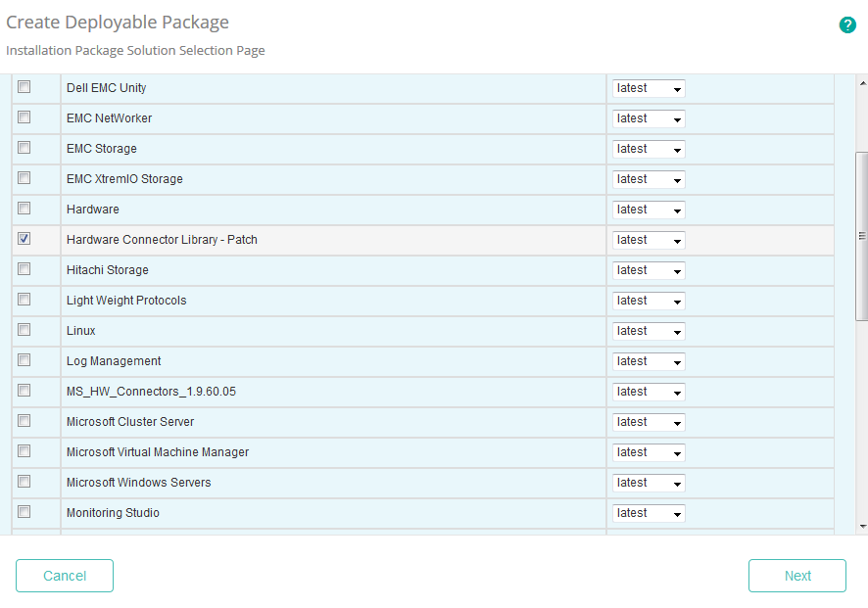Check the Hardware solution checkbox
Screen dimensions: 868x608
(24, 208)
